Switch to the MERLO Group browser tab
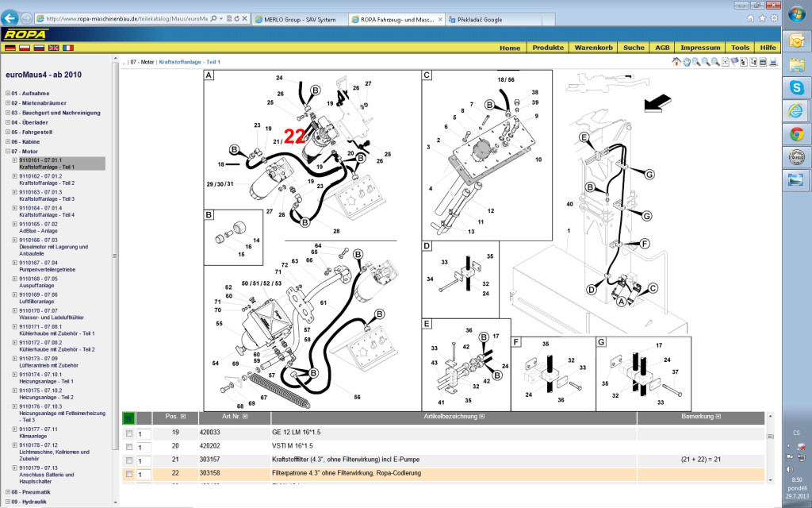Viewport: 812px width, 508px height. (x=299, y=20)
